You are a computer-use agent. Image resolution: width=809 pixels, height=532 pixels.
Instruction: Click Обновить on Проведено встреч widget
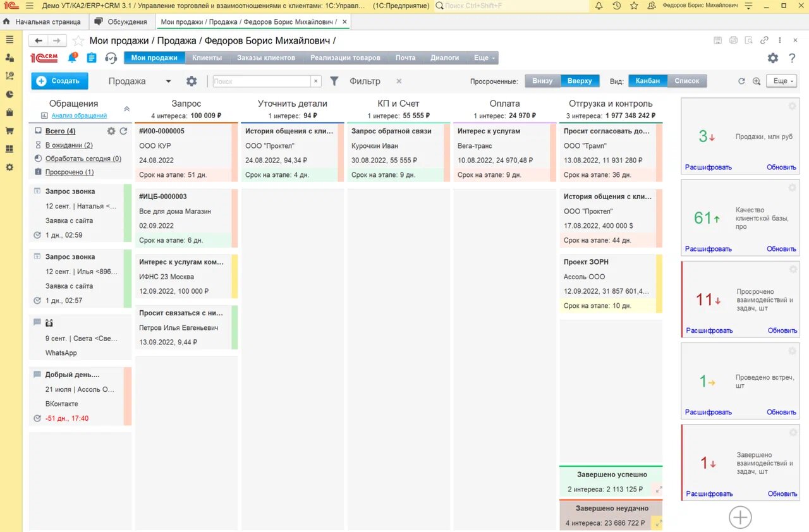click(x=782, y=412)
